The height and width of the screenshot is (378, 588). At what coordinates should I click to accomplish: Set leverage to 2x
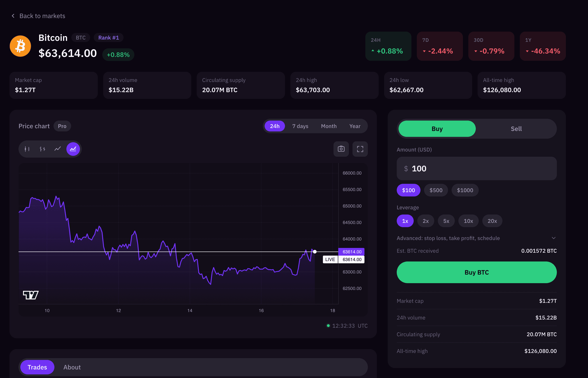click(426, 221)
